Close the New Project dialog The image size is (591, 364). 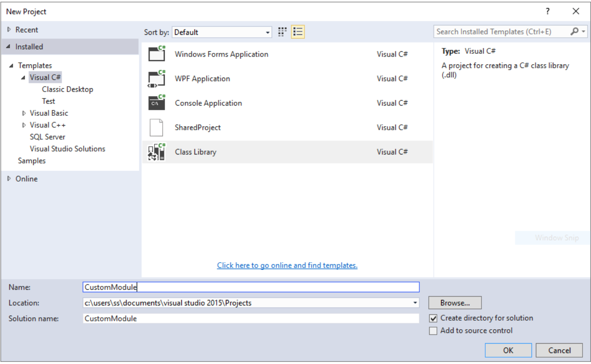[x=576, y=11]
